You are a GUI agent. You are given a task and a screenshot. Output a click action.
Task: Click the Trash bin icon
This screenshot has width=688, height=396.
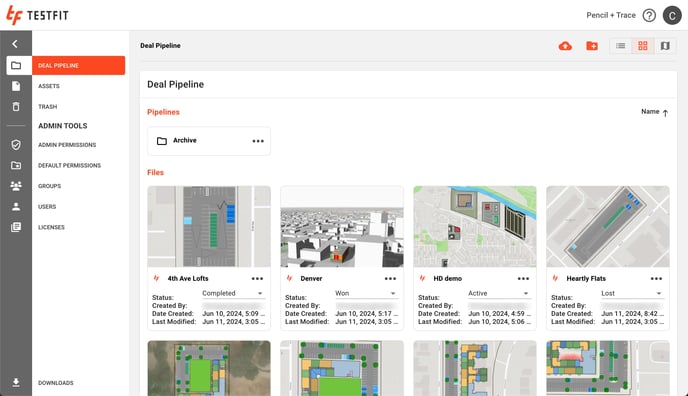16,107
